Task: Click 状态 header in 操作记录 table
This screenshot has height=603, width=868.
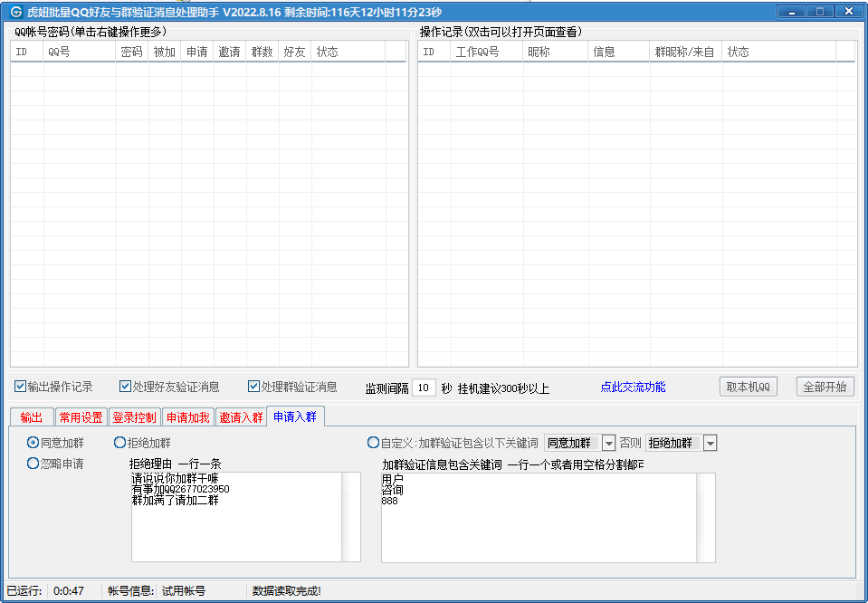Action: pos(779,52)
